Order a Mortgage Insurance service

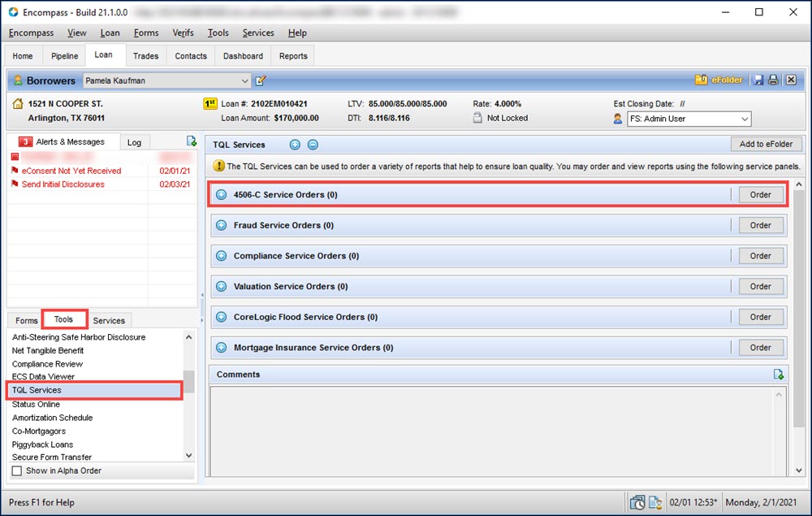coord(760,348)
